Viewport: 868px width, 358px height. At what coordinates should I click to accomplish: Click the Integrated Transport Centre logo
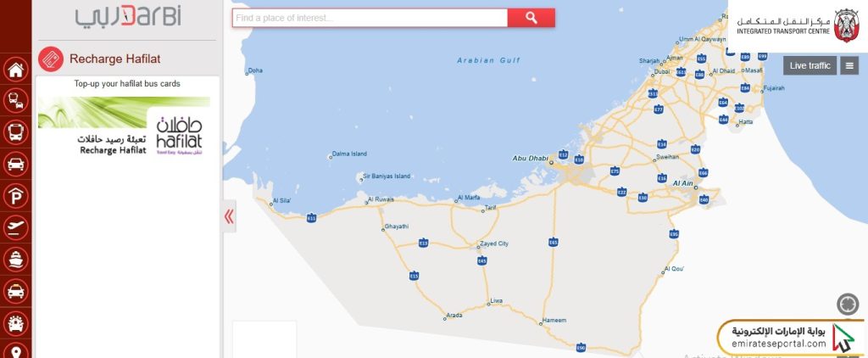798,25
